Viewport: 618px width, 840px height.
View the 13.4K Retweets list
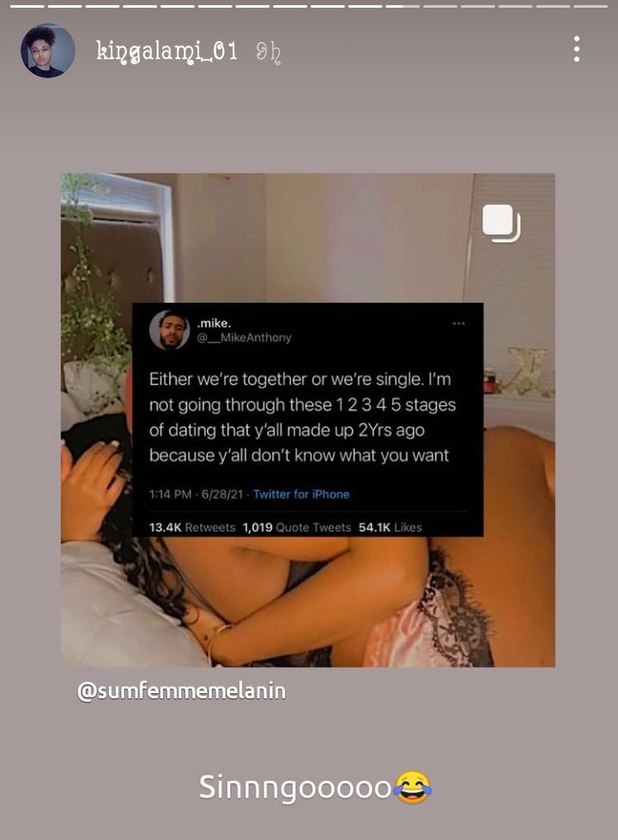(192, 527)
